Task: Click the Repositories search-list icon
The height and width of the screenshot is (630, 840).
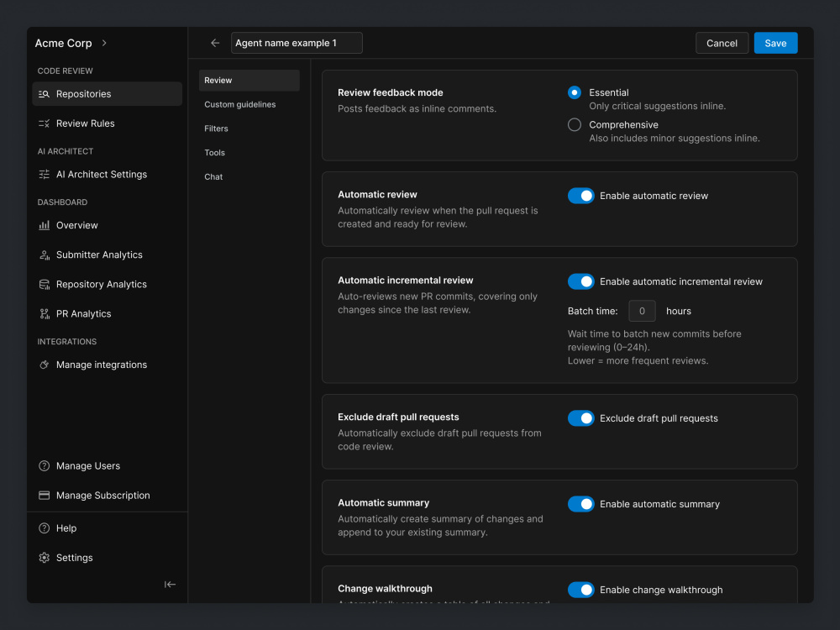Action: [x=44, y=94]
